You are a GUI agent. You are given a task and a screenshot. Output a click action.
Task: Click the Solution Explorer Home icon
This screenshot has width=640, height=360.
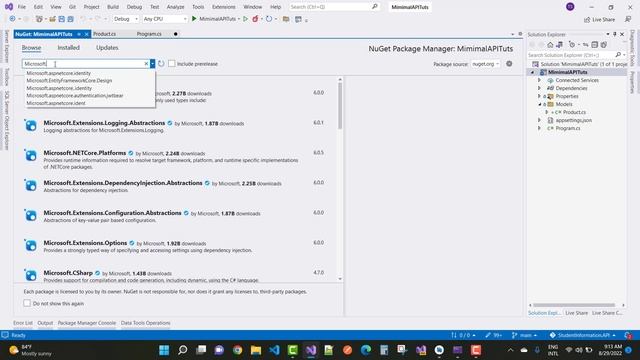click(x=550, y=44)
